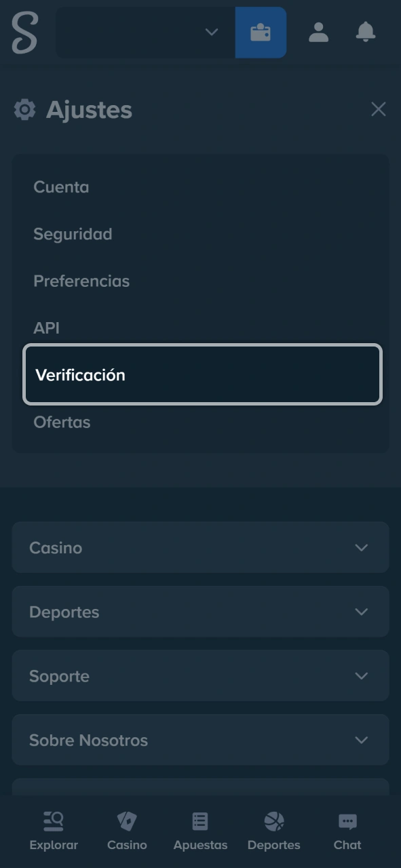
Task: Click the settings gear next to Ajustes
Action: click(24, 108)
